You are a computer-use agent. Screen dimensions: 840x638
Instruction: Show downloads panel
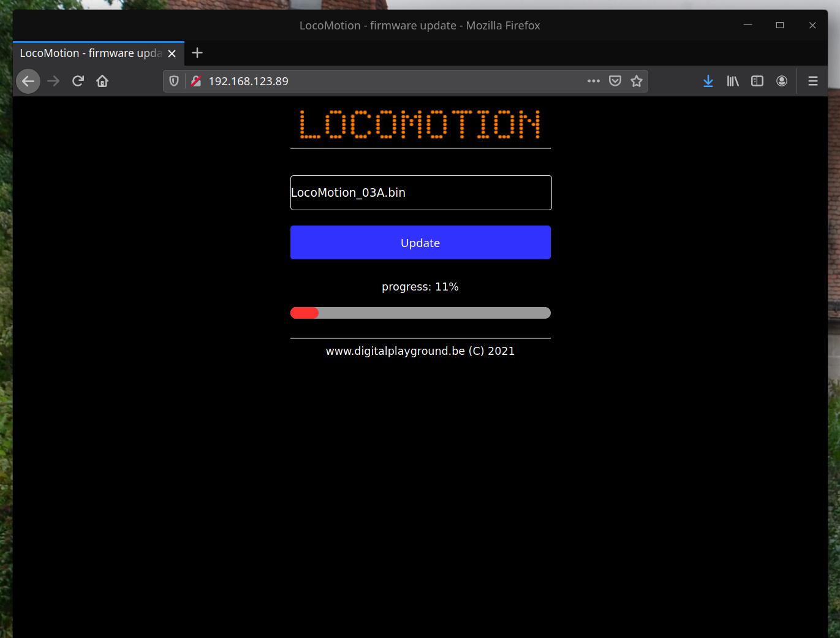708,81
